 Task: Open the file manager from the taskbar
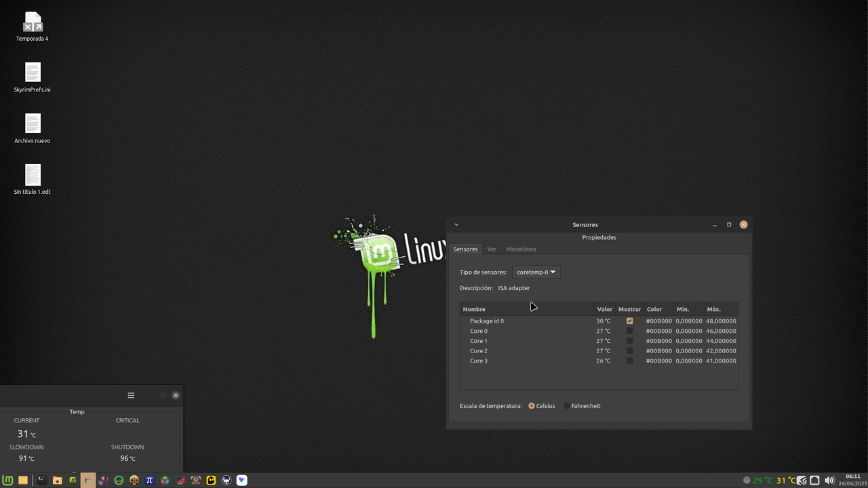[56, 480]
